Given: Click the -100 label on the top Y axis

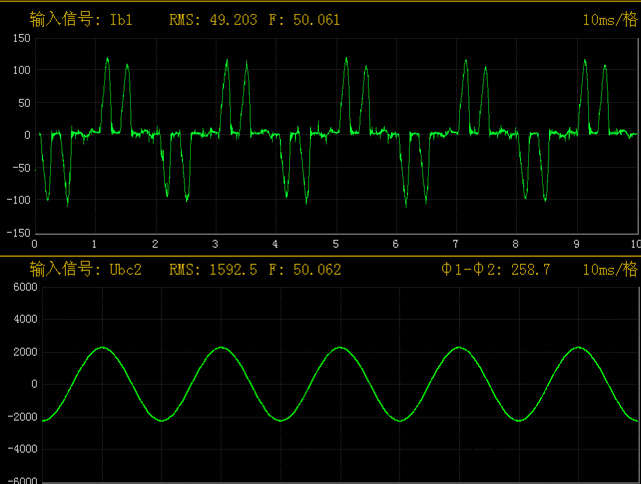Looking at the screenshot, I should [18, 199].
